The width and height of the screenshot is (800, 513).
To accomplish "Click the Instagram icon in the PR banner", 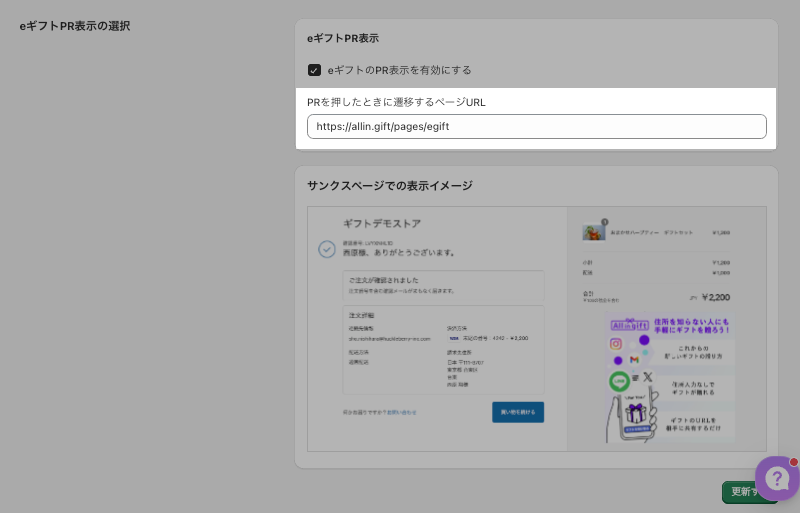I will point(616,344).
